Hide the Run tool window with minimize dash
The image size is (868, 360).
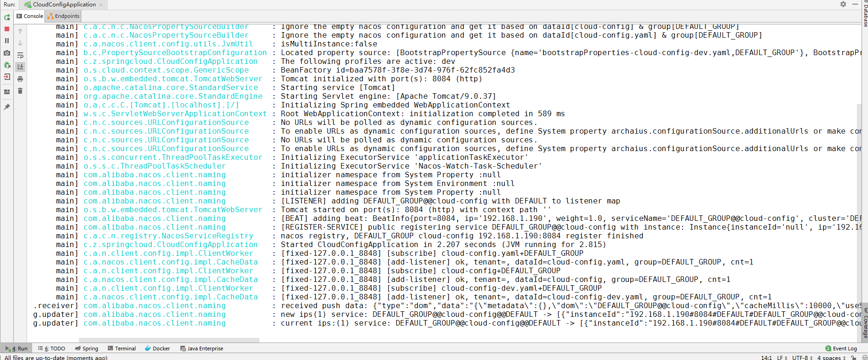point(855,4)
